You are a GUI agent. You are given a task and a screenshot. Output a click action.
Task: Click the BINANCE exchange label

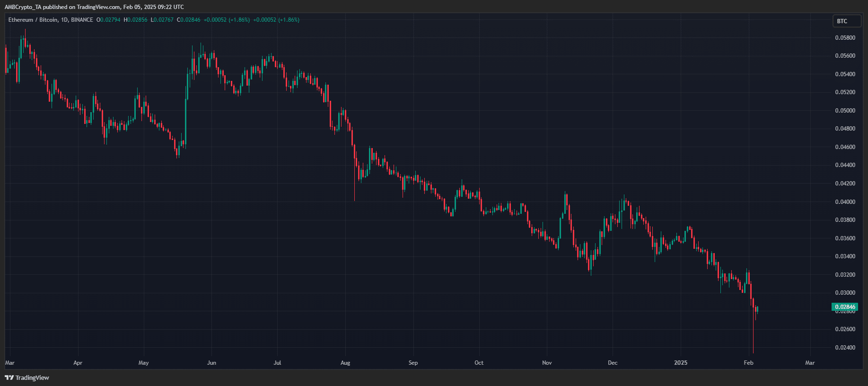[x=82, y=20]
